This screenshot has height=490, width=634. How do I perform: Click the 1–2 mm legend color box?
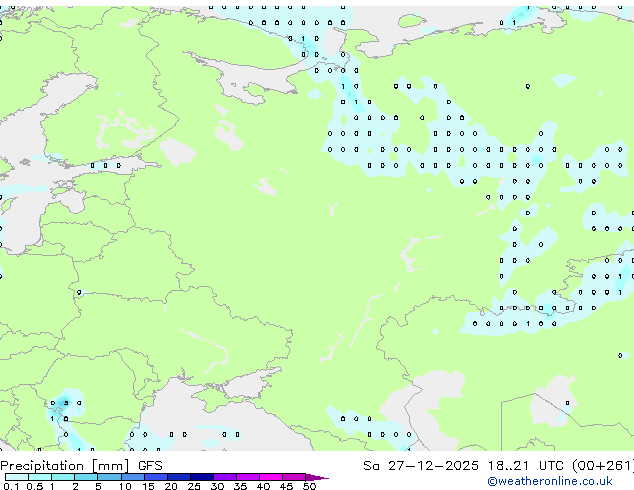coord(63,477)
